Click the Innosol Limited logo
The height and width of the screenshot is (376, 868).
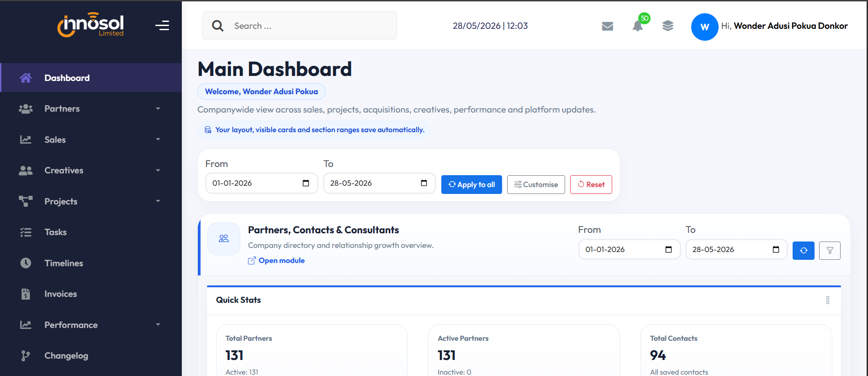click(x=90, y=25)
